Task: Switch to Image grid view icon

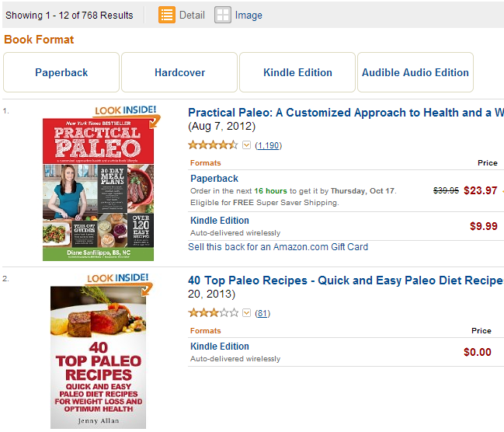Action: [223, 15]
